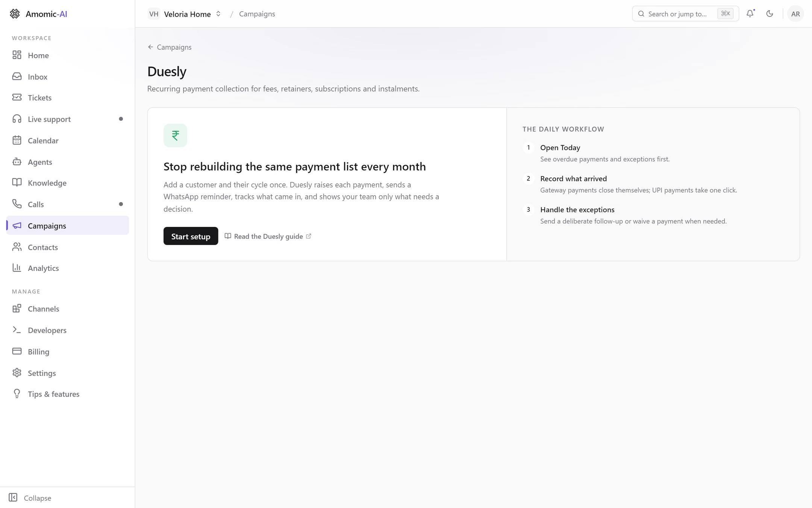Go back via the Campaigns arrow link

pyautogui.click(x=170, y=47)
